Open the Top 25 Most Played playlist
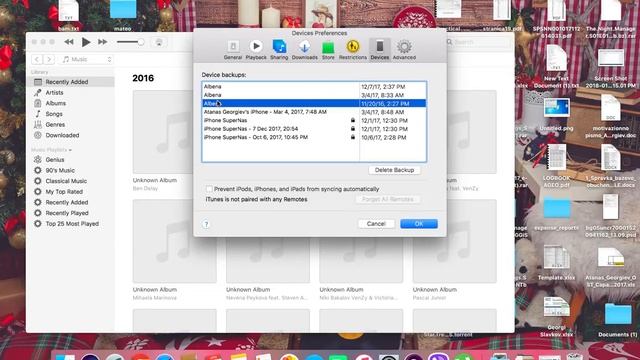Image resolution: width=640 pixels, height=360 pixels. [x=73, y=224]
